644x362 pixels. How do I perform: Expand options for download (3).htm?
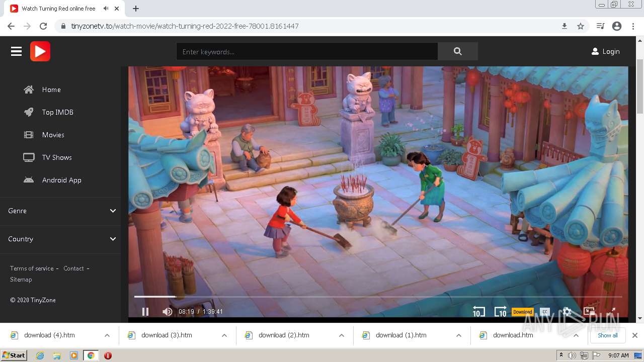(224, 335)
